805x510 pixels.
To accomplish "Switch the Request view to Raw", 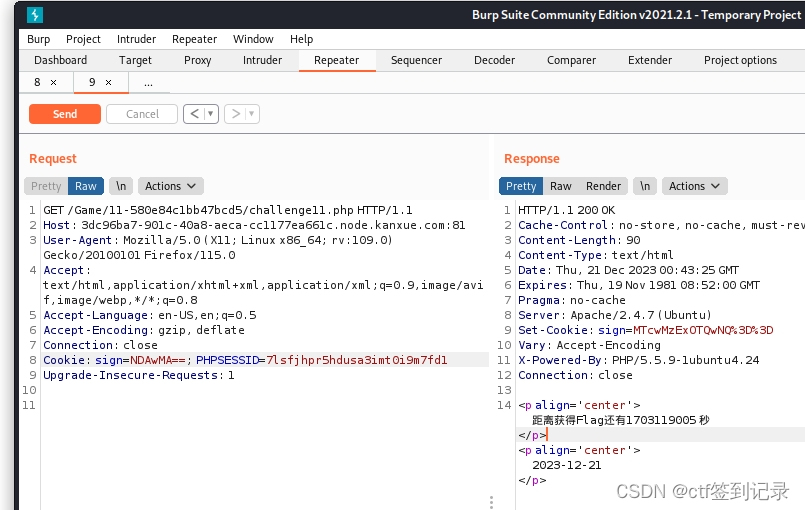I will click(x=86, y=186).
